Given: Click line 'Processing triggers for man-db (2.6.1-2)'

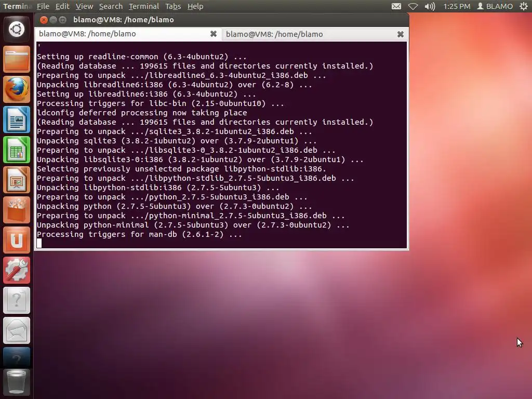Looking at the screenshot, I should [x=139, y=234].
